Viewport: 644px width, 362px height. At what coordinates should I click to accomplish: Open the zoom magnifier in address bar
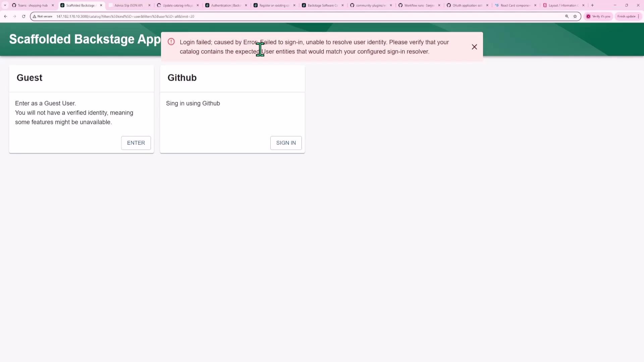(567, 16)
